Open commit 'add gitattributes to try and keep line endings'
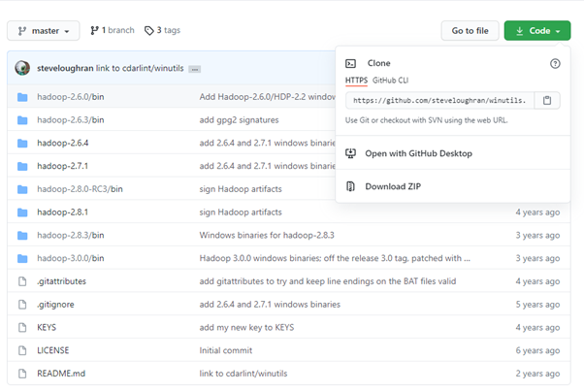This screenshot has height=392, width=584. point(327,281)
